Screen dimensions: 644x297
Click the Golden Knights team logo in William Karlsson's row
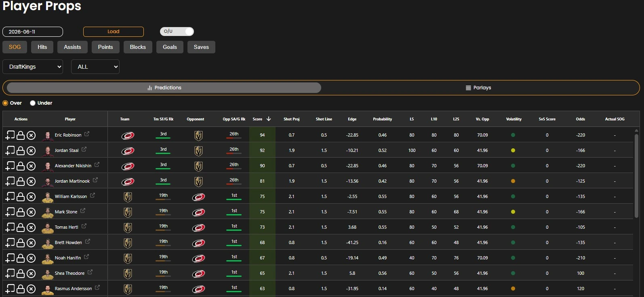point(128,197)
